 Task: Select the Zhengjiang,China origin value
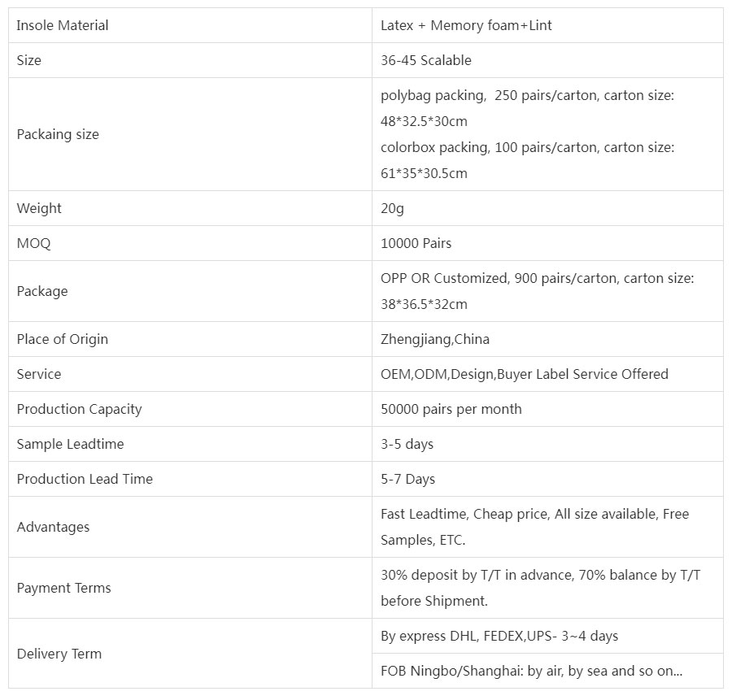click(x=435, y=339)
